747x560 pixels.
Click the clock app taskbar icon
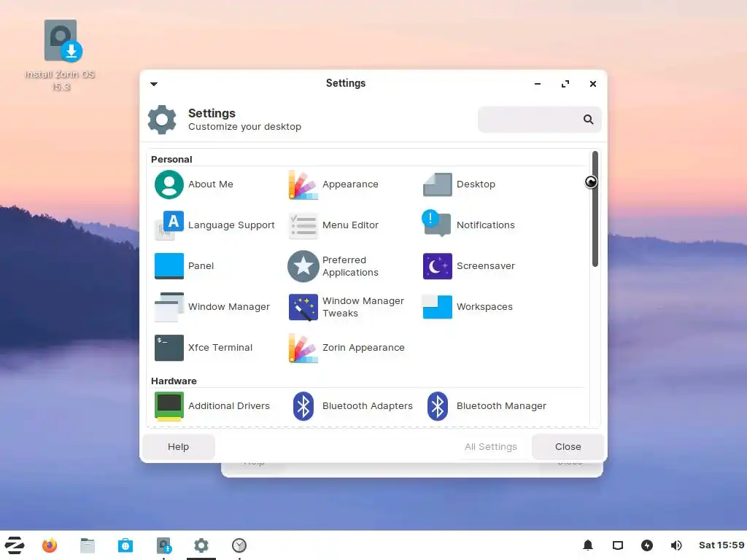[x=239, y=545]
